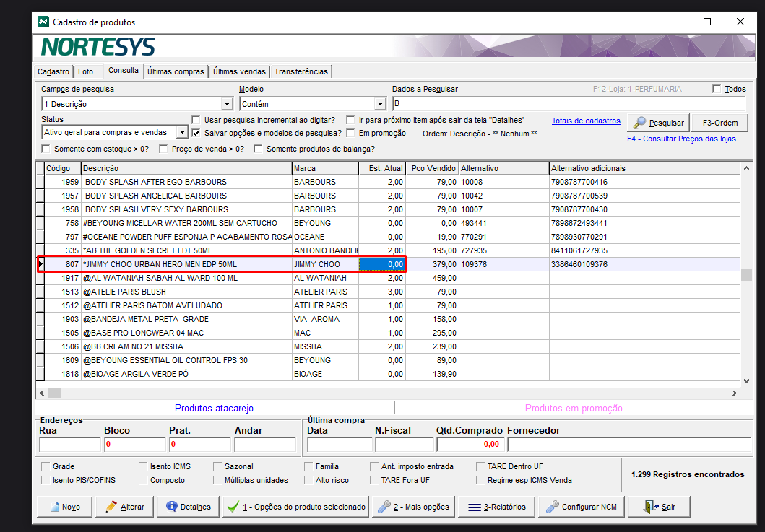Tick the Todos checkbox
Screen dimensions: 765x532
(716, 89)
